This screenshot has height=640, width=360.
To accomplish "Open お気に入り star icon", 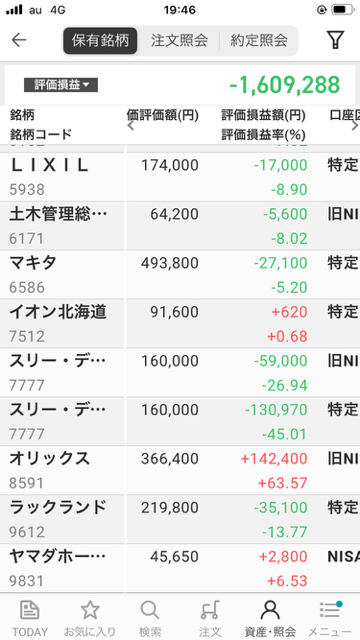I will point(90,610).
